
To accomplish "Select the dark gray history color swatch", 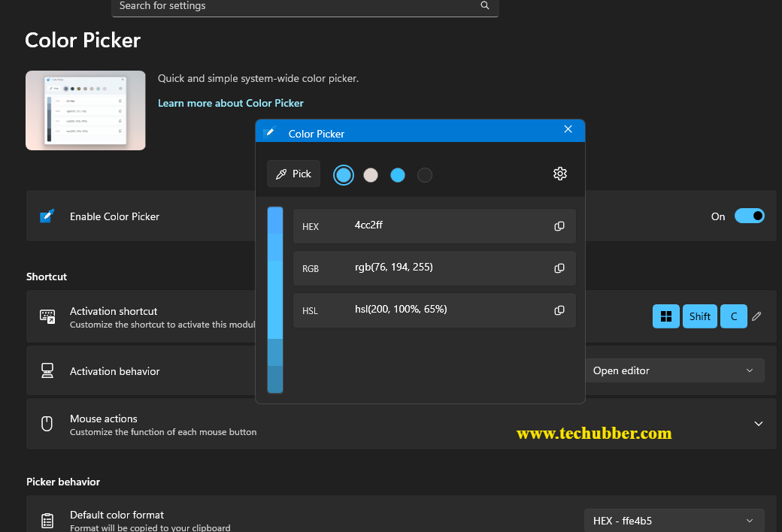I will 424,175.
